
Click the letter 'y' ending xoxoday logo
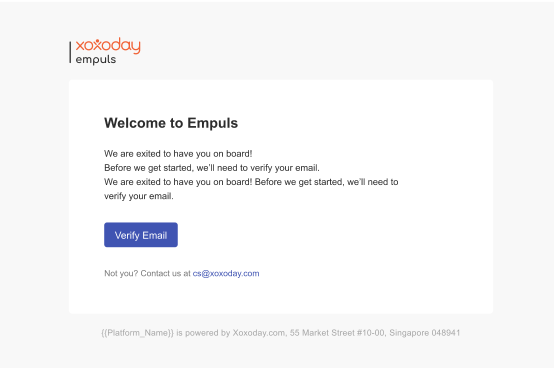click(x=136, y=48)
